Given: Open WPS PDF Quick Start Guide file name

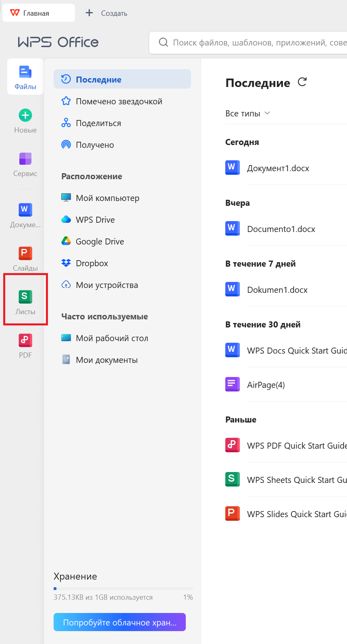Looking at the screenshot, I should pyautogui.click(x=297, y=445).
